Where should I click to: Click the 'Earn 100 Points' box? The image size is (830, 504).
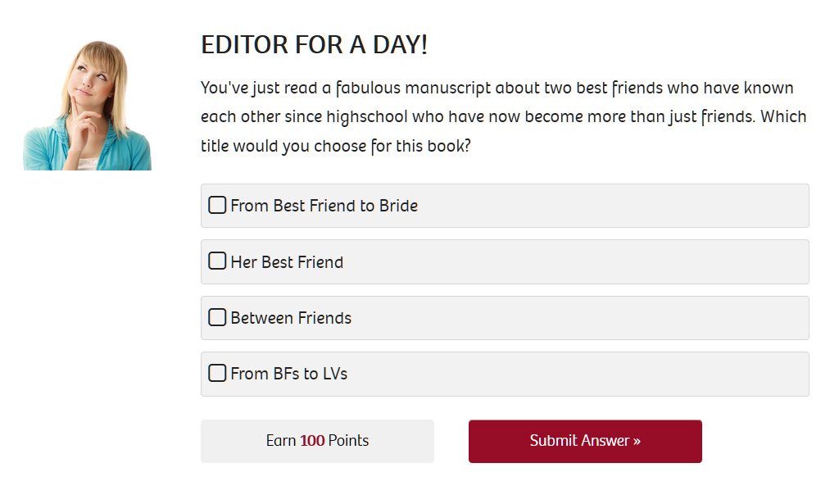tap(317, 441)
